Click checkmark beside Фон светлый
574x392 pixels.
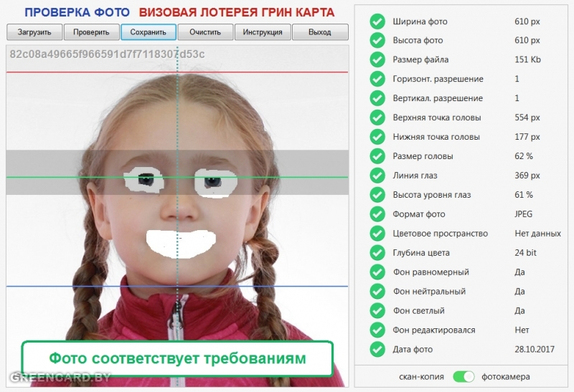click(377, 311)
